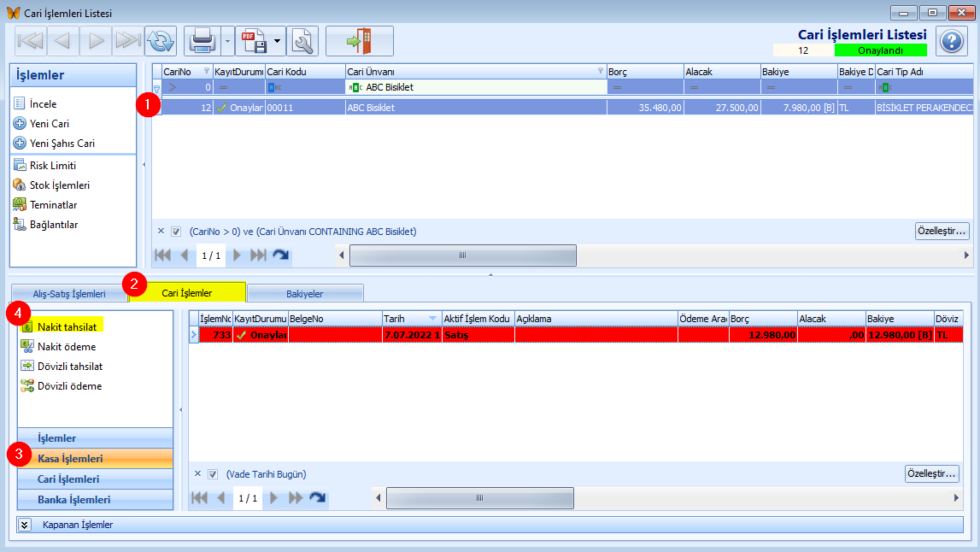Screen dimensions: 980x552
Task: Switch to the Alış-Satış İşlemleri tab
Action: (68, 294)
